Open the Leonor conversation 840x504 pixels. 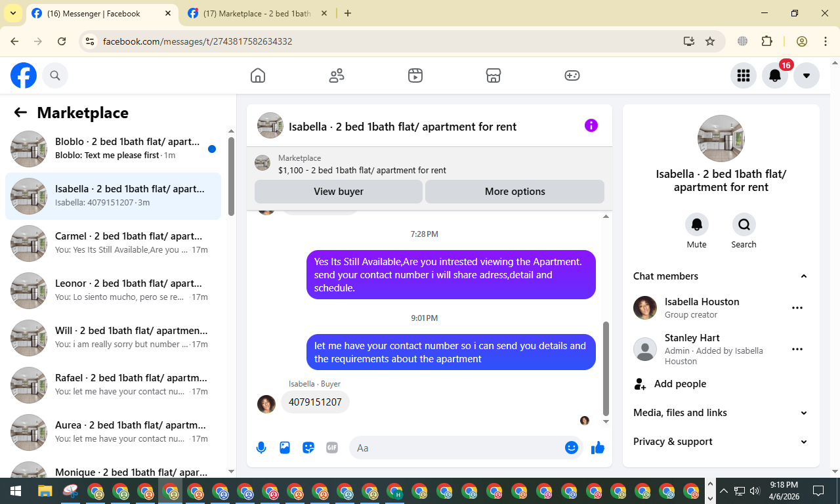click(113, 291)
